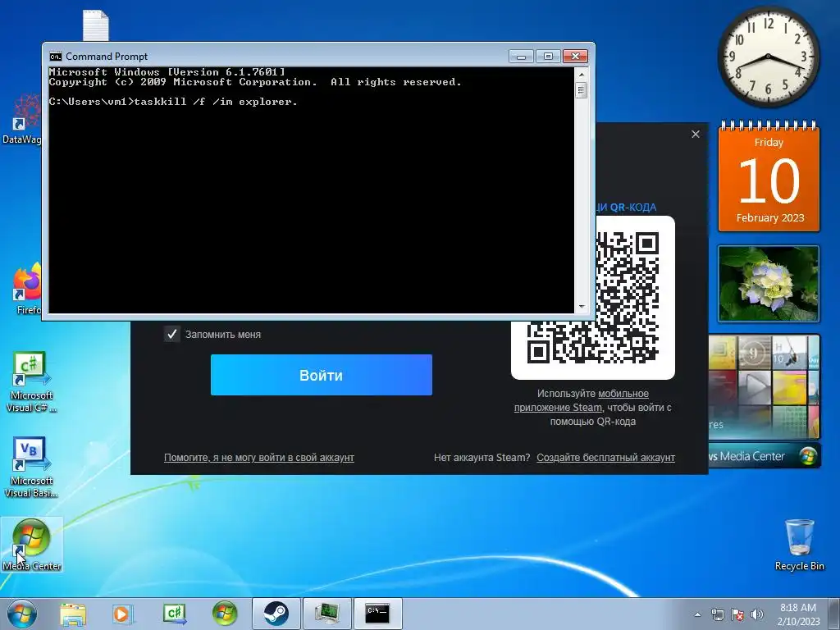Click Command Prompt scrollbar down arrow

coord(582,307)
